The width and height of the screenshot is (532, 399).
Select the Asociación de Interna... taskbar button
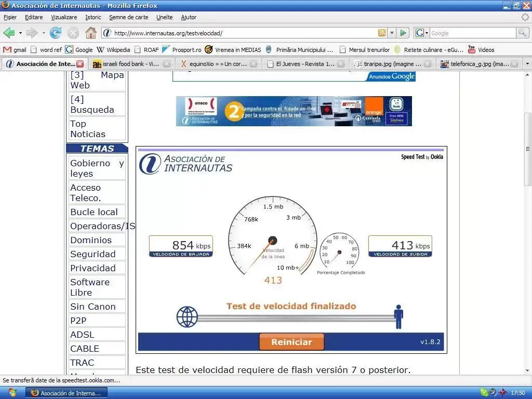click(67, 393)
